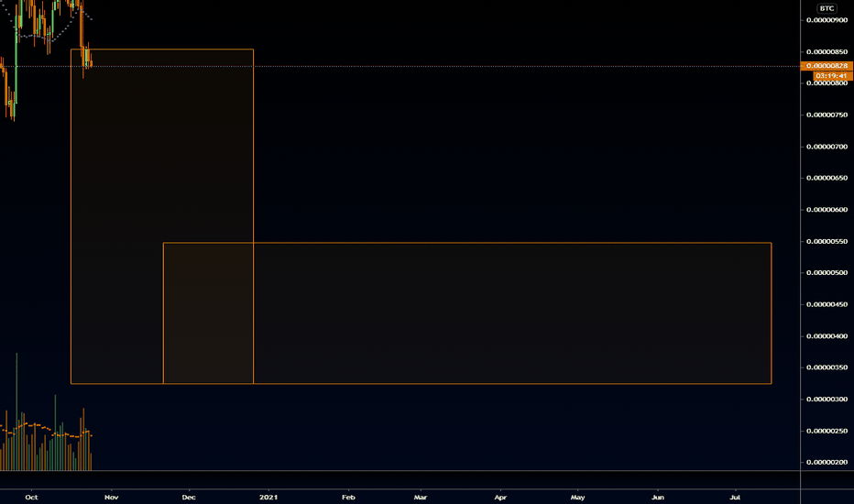Click the 0.00000400 price axis label
Image resolution: width=854 pixels, height=504 pixels.
827,336
